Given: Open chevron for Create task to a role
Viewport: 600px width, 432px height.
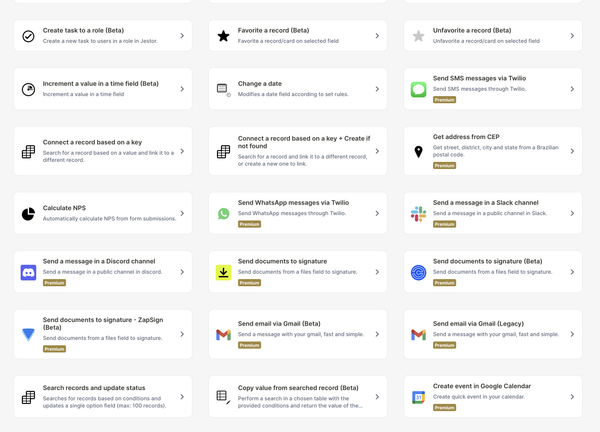Looking at the screenshot, I should [x=182, y=36].
